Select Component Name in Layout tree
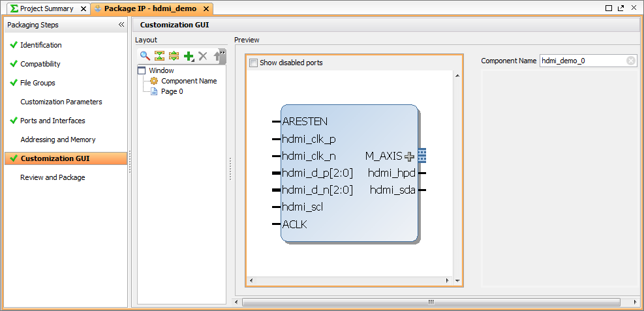Viewport: 644px width, 311px height. click(x=189, y=81)
